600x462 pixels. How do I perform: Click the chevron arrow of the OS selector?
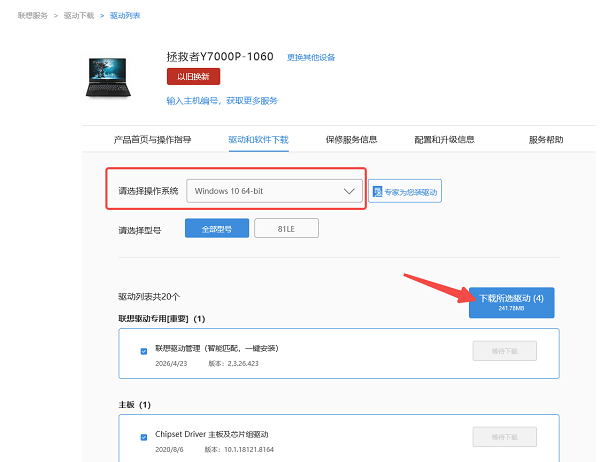click(349, 191)
